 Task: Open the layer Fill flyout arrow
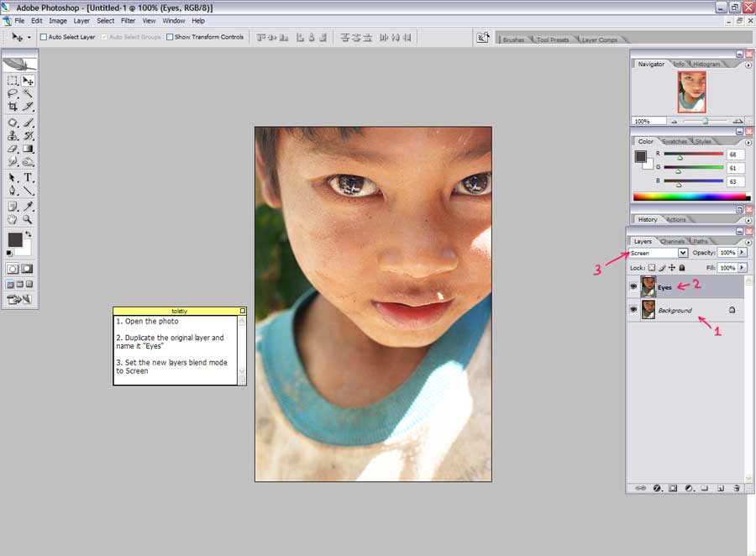coord(742,268)
